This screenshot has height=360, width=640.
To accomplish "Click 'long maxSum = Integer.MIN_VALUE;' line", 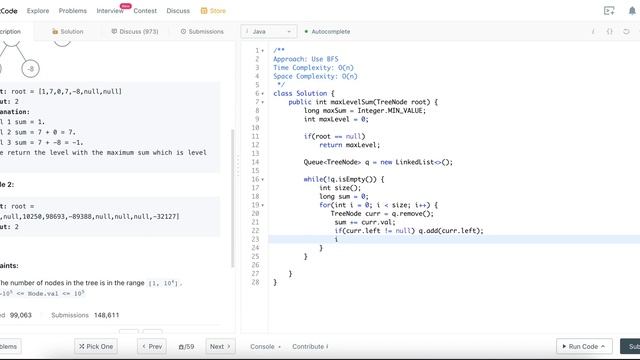I will tap(364, 111).
